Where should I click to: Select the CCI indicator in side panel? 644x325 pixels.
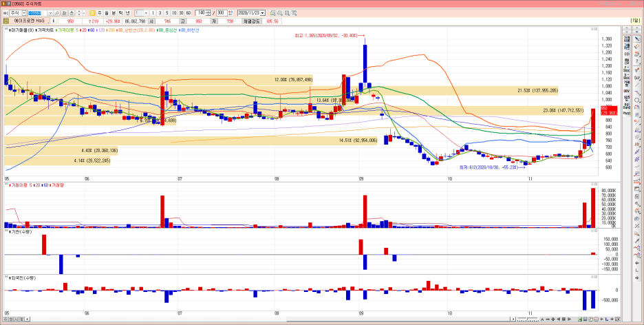point(626,54)
